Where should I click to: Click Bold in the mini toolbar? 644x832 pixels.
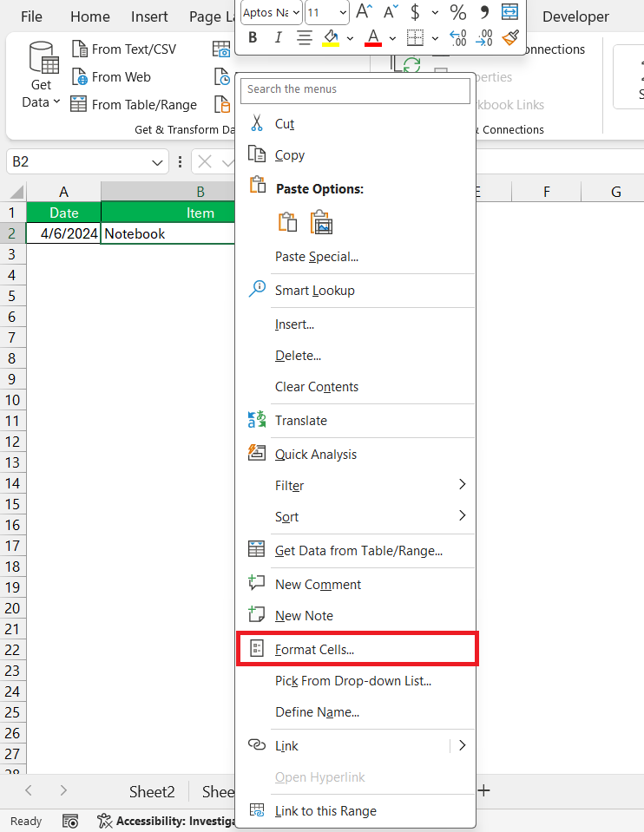tap(253, 37)
